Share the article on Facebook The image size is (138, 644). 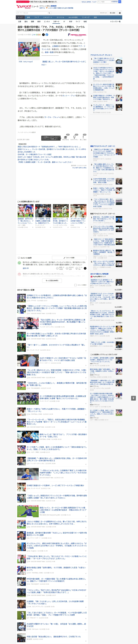point(47,35)
